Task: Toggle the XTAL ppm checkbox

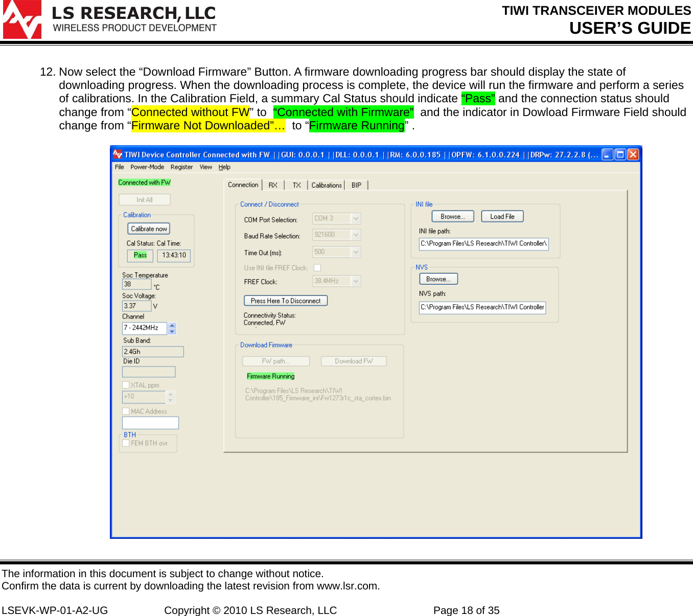Action: point(126,385)
